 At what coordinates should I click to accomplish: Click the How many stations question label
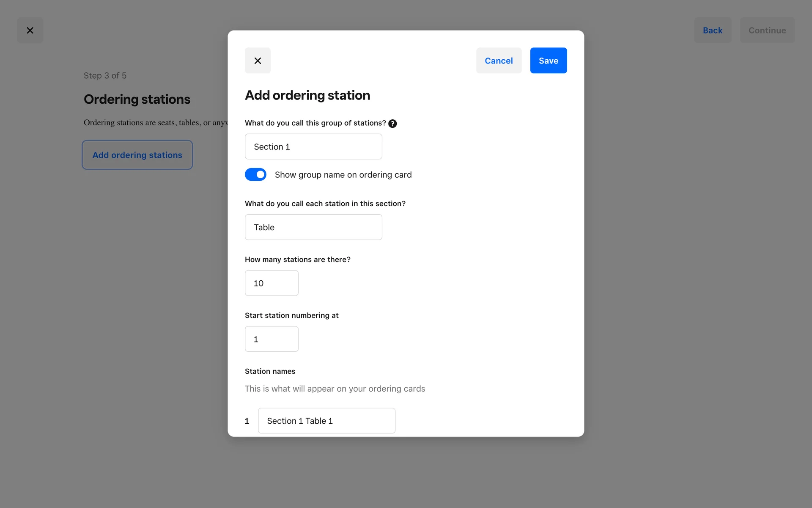tap(297, 260)
